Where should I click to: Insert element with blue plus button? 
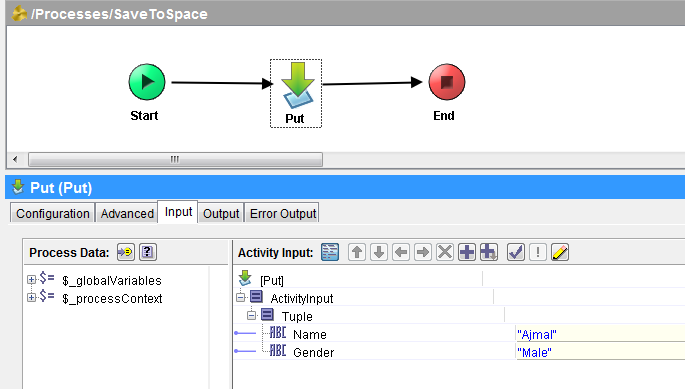coord(467,252)
